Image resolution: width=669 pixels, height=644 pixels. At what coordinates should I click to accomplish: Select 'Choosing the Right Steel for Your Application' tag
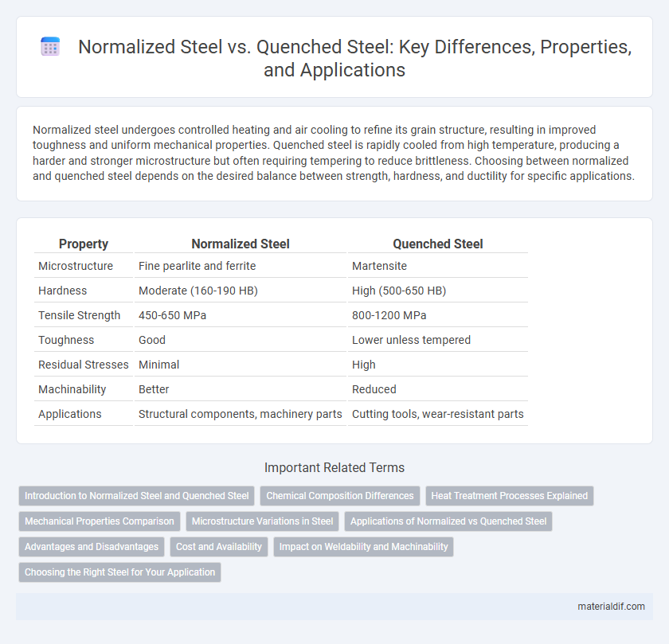tap(120, 572)
